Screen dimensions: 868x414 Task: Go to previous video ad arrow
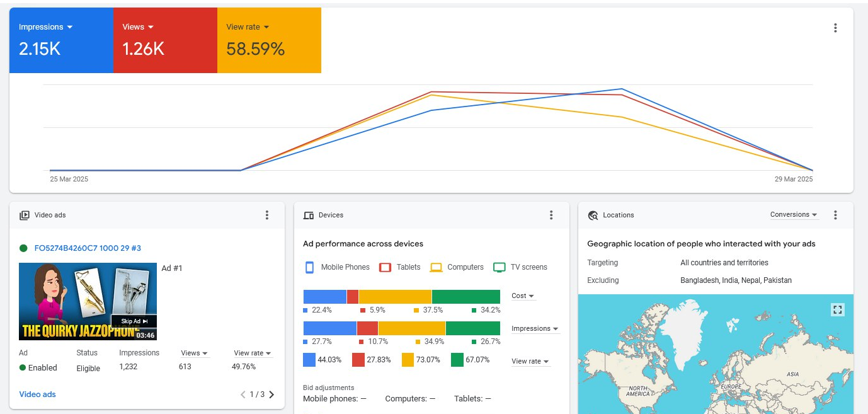pyautogui.click(x=243, y=394)
